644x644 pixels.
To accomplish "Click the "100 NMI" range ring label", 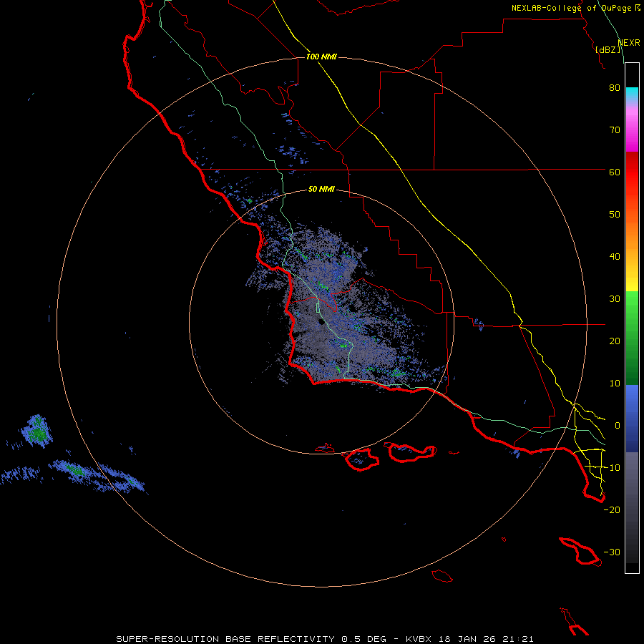I will 321,57.
